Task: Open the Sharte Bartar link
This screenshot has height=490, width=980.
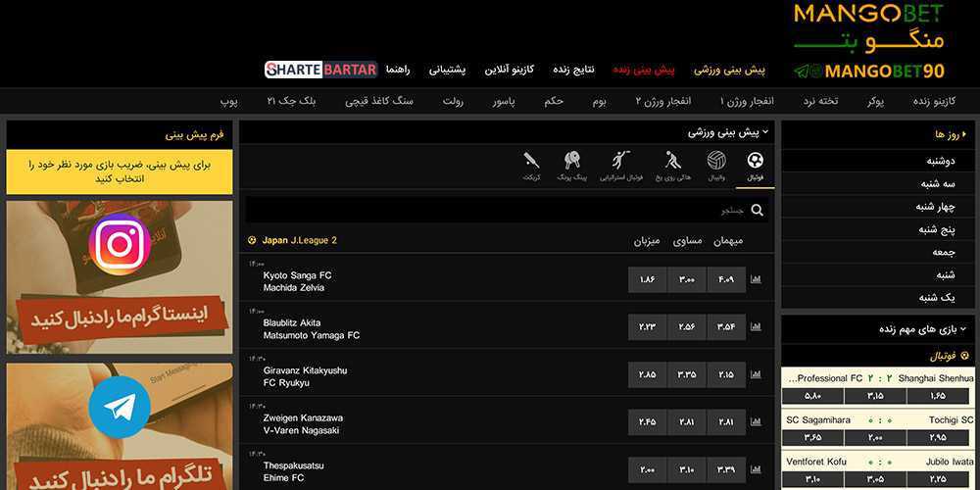Action: pos(320,71)
